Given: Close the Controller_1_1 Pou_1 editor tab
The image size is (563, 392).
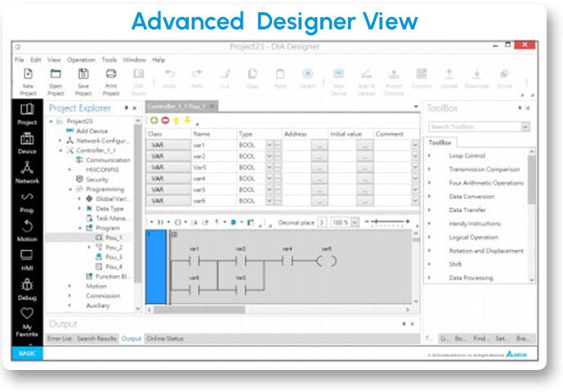Looking at the screenshot, I should tap(212, 106).
